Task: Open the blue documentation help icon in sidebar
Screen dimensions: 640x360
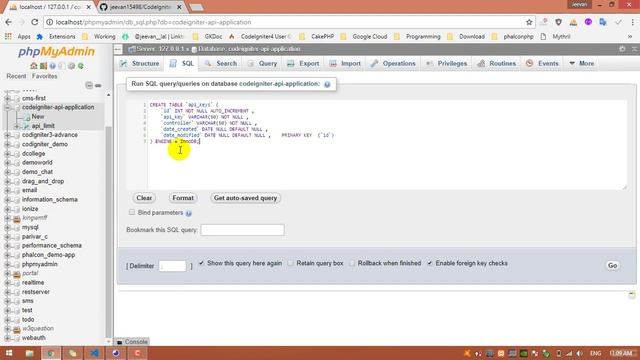Action: [x=53, y=66]
